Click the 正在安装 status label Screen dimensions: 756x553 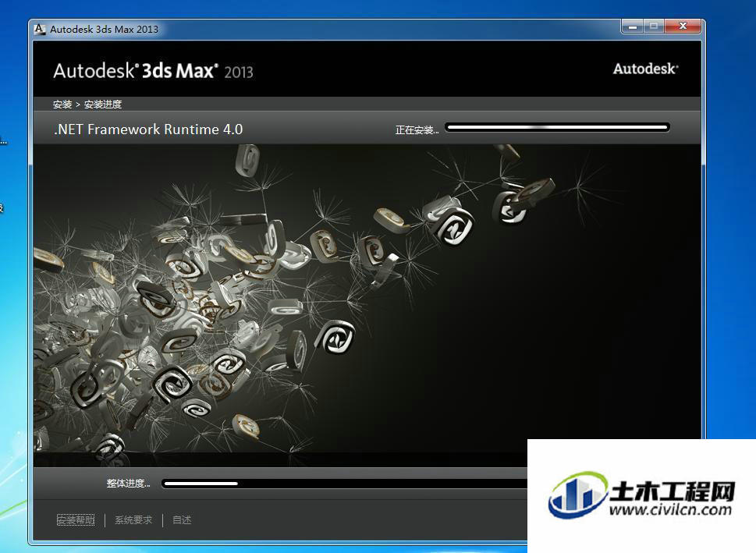(417, 129)
